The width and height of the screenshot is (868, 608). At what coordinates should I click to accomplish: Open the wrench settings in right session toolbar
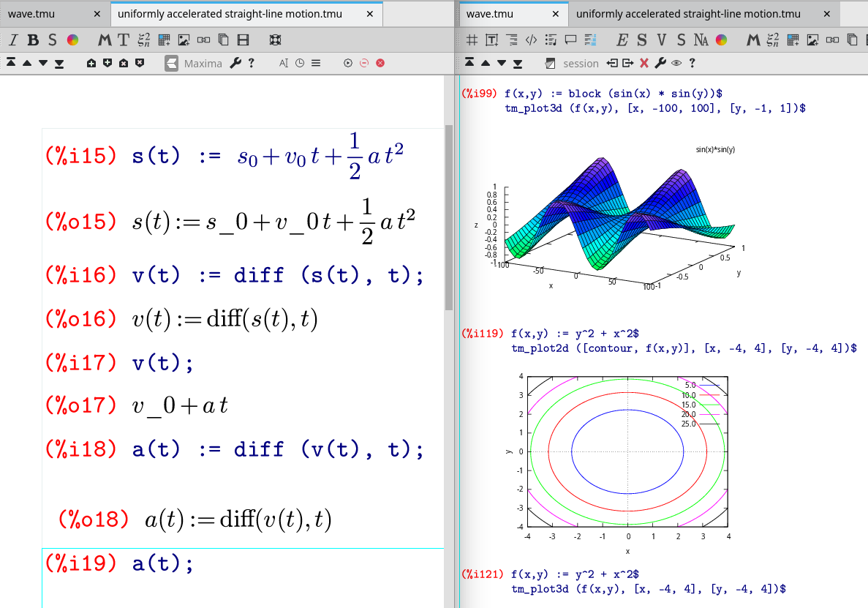pos(660,63)
